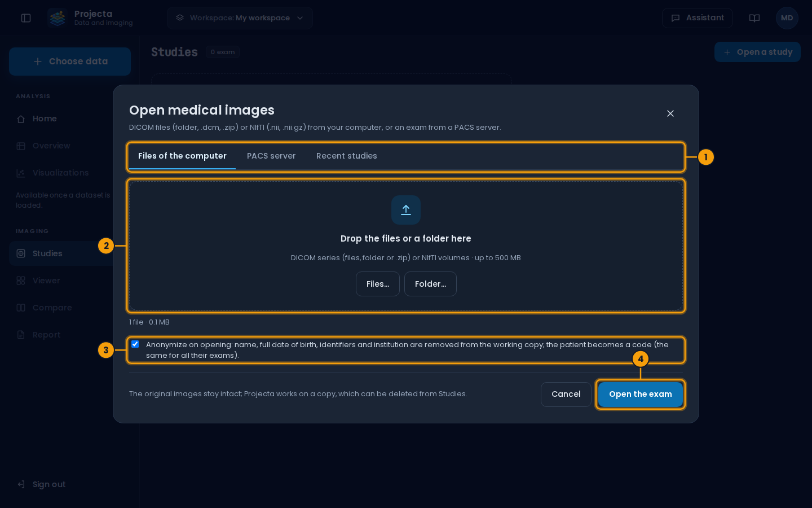Close the Open medical images dialog
The width and height of the screenshot is (812, 508).
670,113
